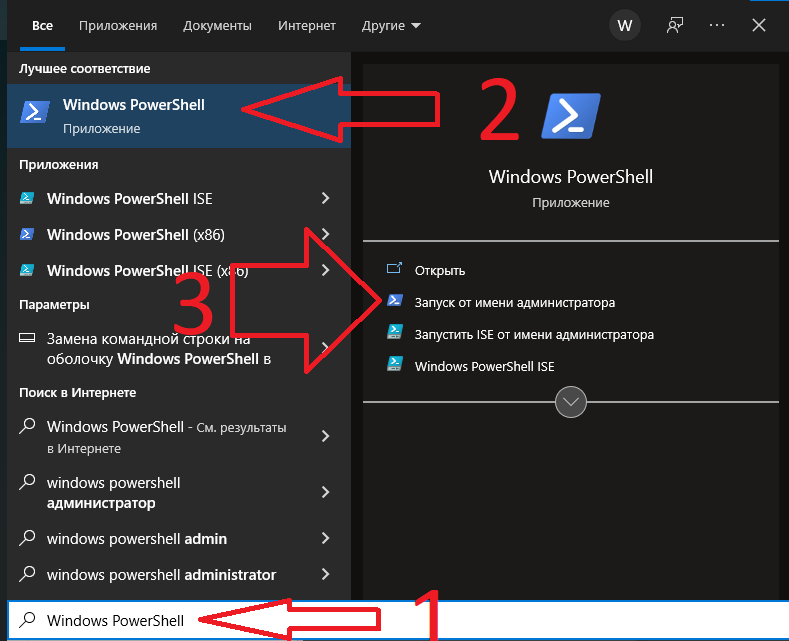Click the large PowerShell icon in preview pane
Screen dimensions: 789x641
click(x=571, y=116)
